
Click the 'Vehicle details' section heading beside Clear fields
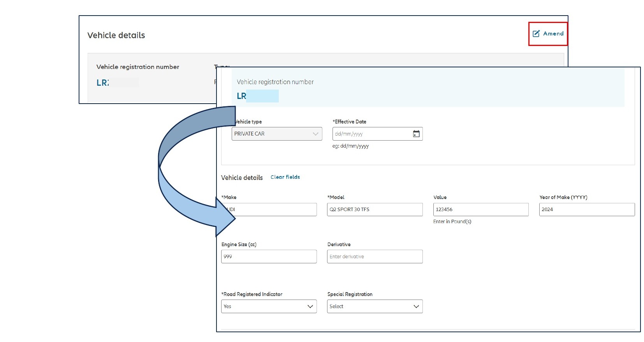(x=242, y=178)
